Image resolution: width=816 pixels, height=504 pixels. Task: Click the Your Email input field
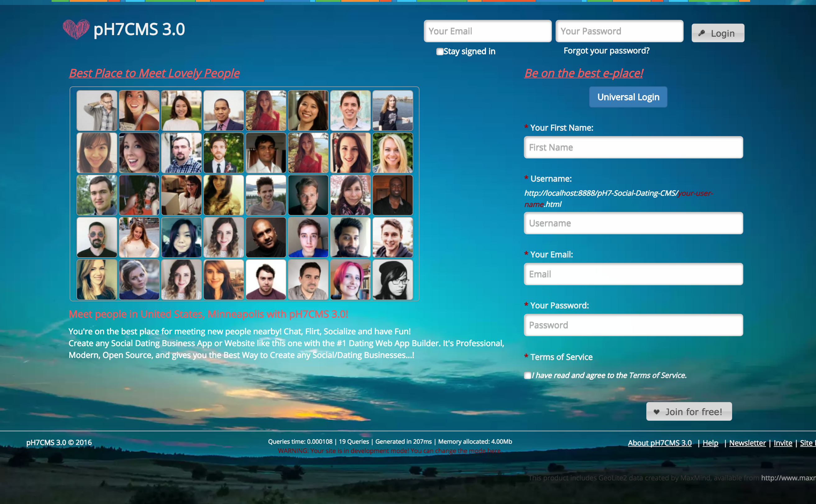tap(487, 31)
